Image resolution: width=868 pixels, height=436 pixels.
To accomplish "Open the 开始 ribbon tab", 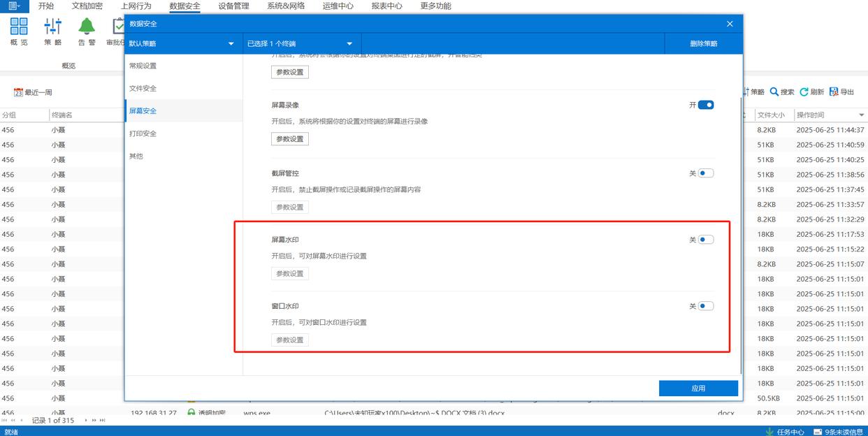I will (x=46, y=6).
